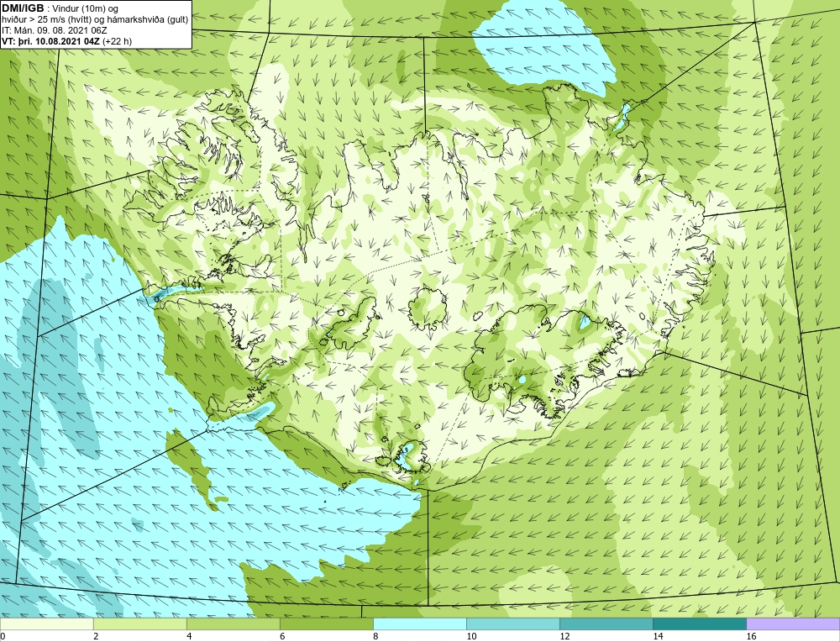
Task: Click the pale yellow 0–2 m/s legend swatch
Action: [x=46, y=624]
